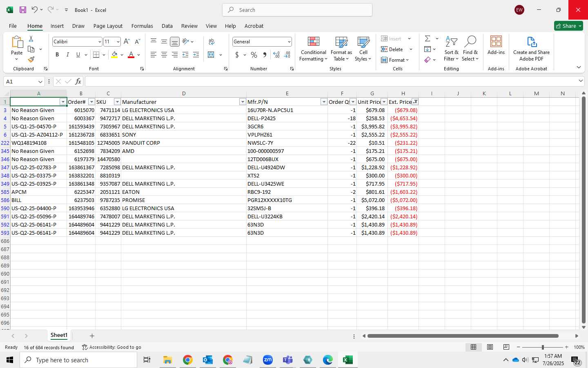588x368 pixels.
Task: Click the Save icon in title bar
Action: tap(23, 10)
